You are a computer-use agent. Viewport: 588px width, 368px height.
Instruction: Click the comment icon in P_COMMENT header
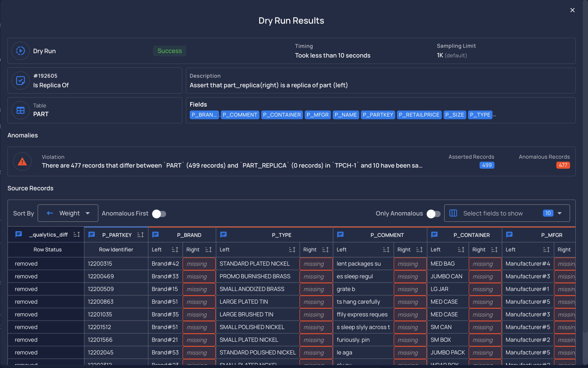pos(340,235)
